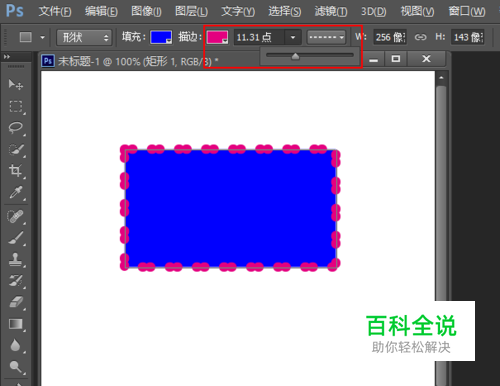This screenshot has height=386, width=500.
Task: Click the stroke width slider handle
Action: [295, 56]
